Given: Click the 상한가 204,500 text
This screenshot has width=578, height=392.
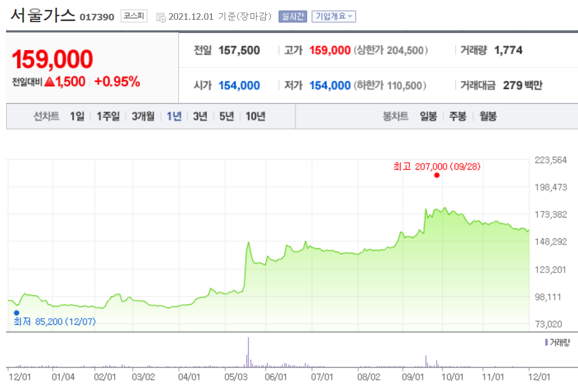Looking at the screenshot, I should pos(391,50).
